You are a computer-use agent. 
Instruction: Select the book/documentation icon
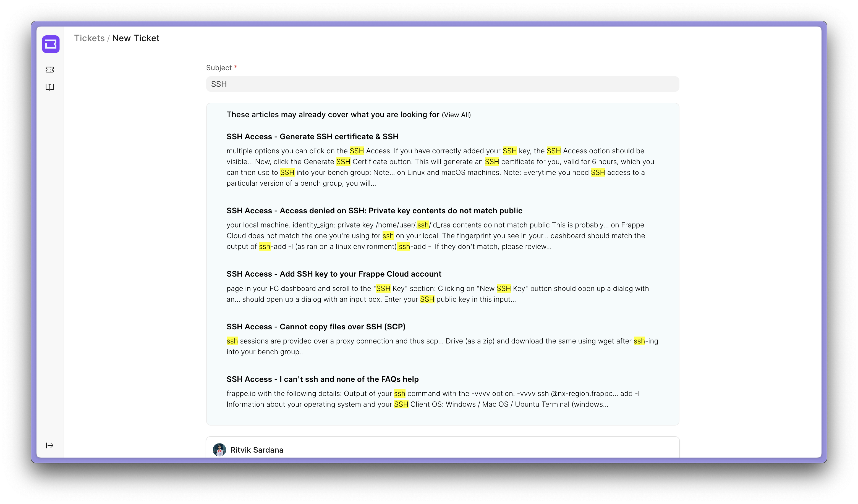click(50, 87)
